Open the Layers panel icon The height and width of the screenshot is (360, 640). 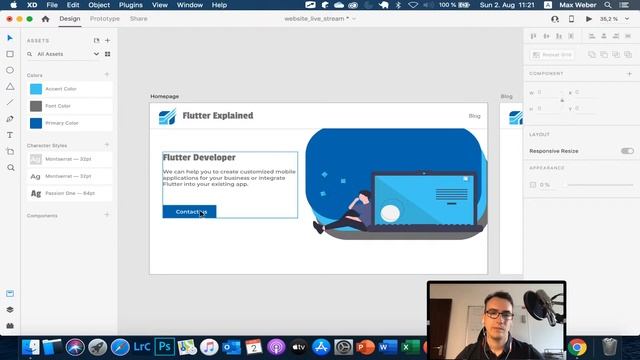point(10,310)
